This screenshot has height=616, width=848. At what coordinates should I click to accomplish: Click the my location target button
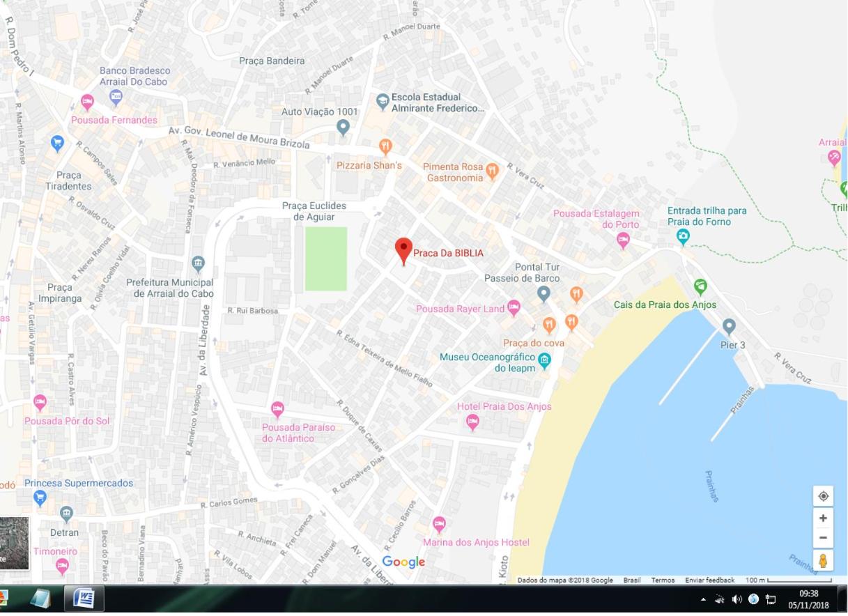[823, 496]
